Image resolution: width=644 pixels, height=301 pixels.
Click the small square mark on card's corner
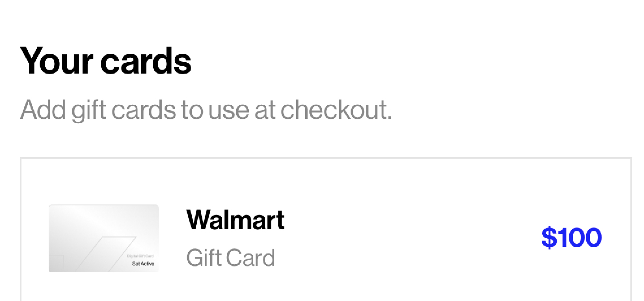coord(57,263)
